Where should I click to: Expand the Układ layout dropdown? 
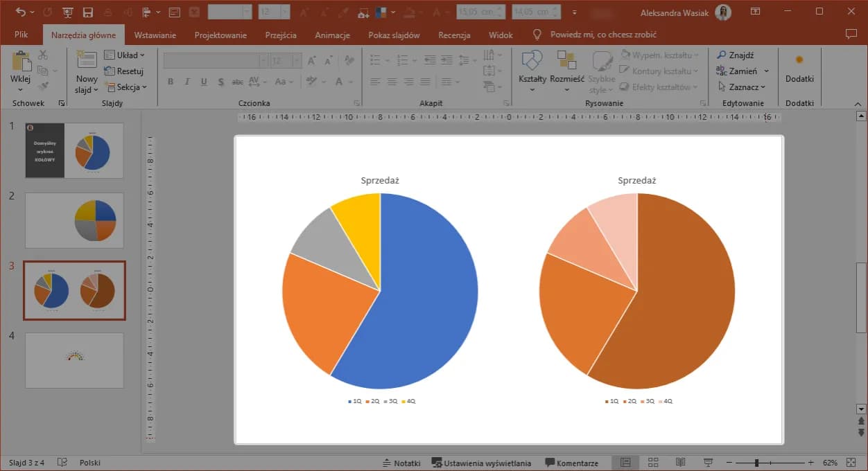coord(125,55)
